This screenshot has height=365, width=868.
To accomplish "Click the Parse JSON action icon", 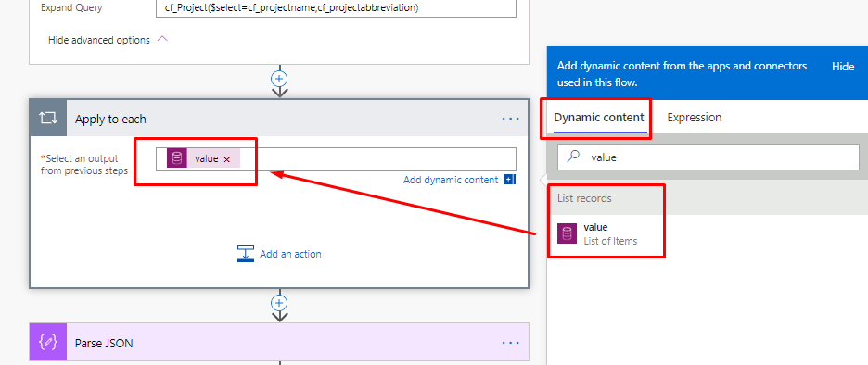I will pos(48,343).
